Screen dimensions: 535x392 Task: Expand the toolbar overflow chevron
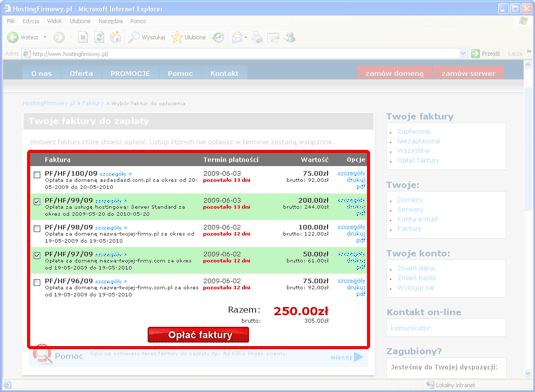(x=529, y=52)
